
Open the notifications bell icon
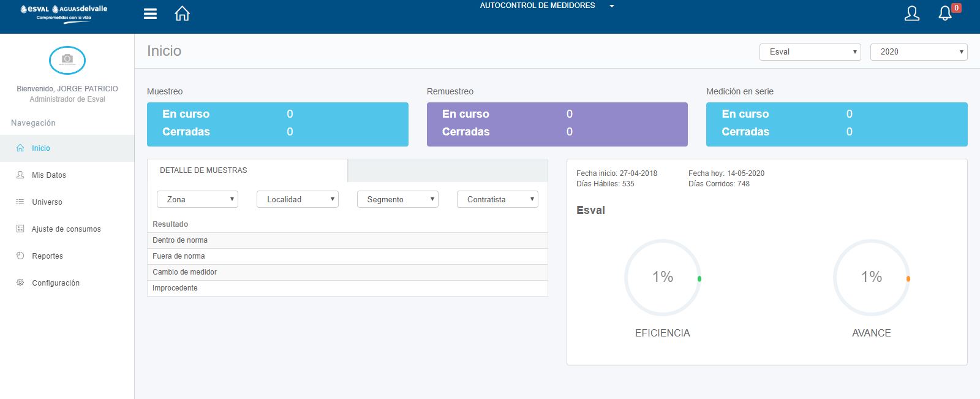point(945,13)
